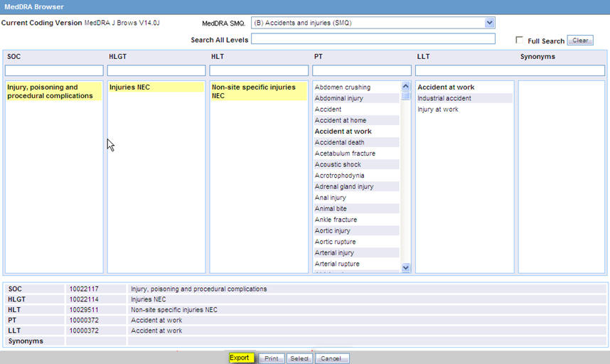
Task: Click the HLT filter input field
Action: 259,70
